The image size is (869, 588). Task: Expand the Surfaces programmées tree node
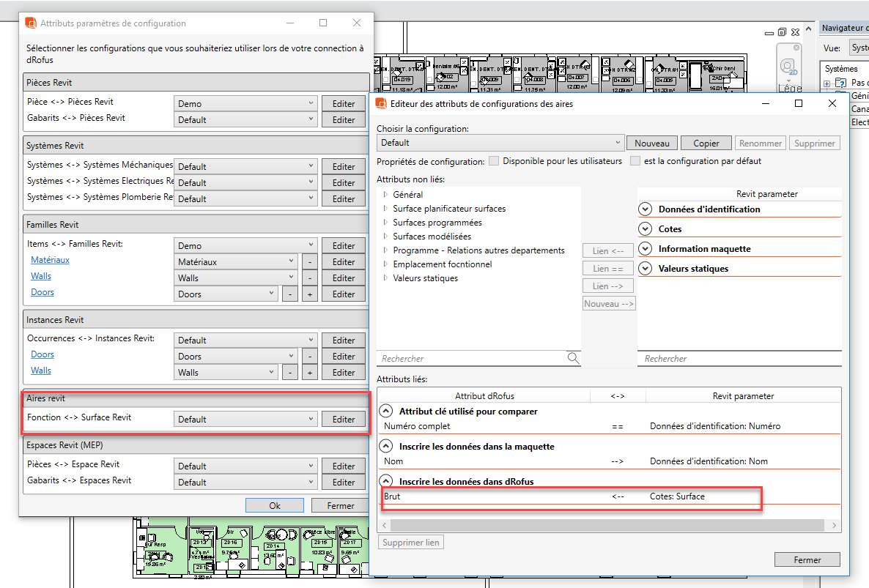pos(385,223)
